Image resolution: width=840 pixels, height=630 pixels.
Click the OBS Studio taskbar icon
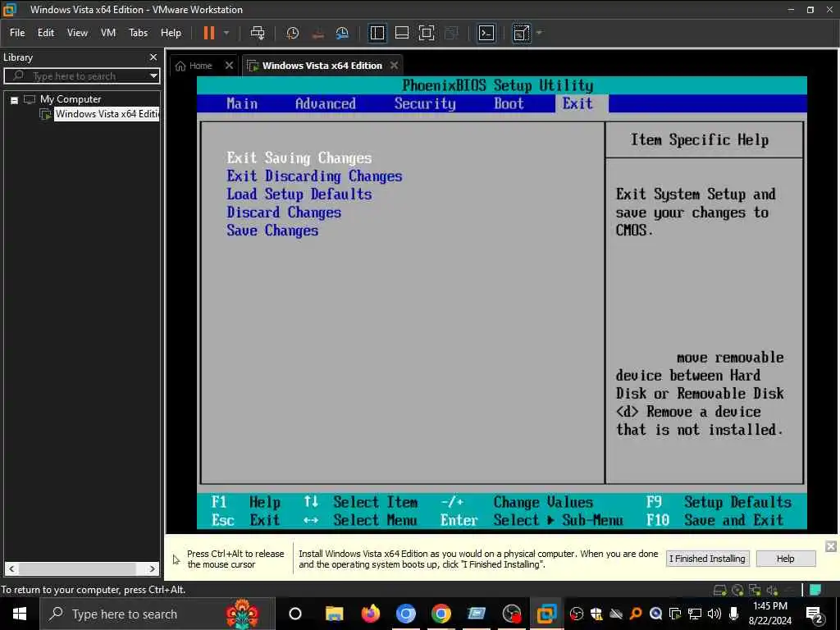click(x=512, y=614)
